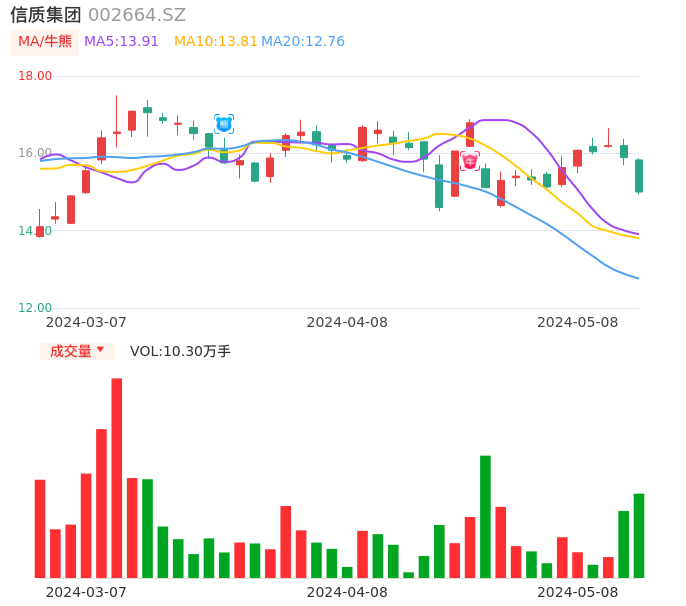
Task: Click the MA/牛熊 indicator button
Action: point(45,42)
